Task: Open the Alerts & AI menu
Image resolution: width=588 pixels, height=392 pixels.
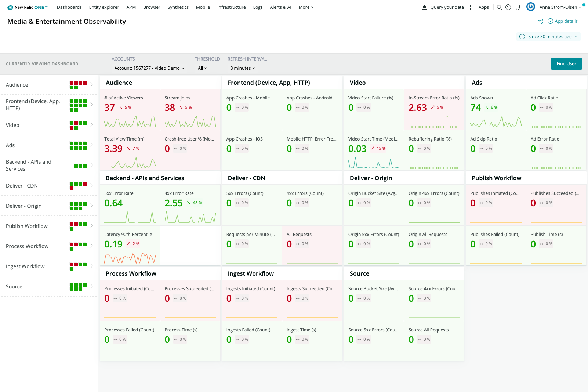Action: pos(280,7)
